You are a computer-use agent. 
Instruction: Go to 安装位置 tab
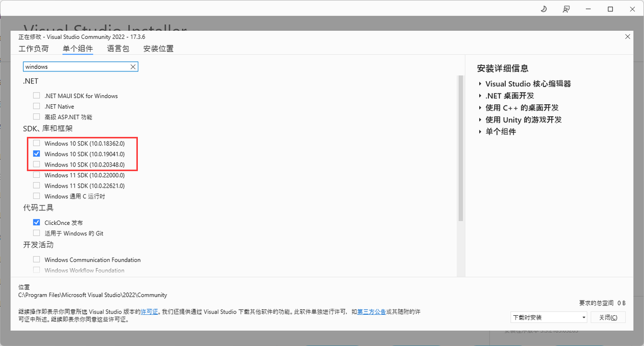point(158,49)
